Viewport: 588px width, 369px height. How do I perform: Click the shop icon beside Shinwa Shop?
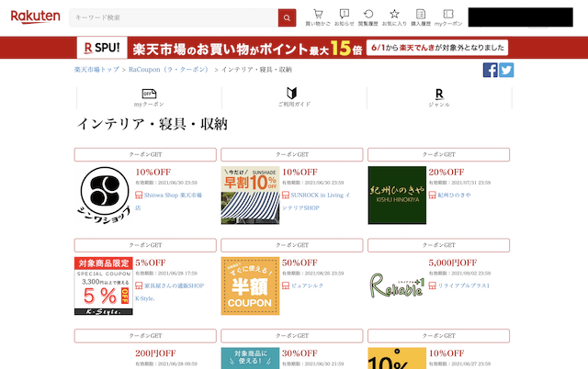(x=139, y=195)
